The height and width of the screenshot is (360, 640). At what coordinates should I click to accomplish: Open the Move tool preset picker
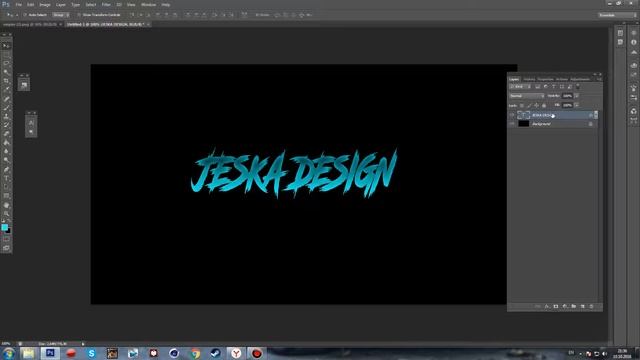point(10,15)
